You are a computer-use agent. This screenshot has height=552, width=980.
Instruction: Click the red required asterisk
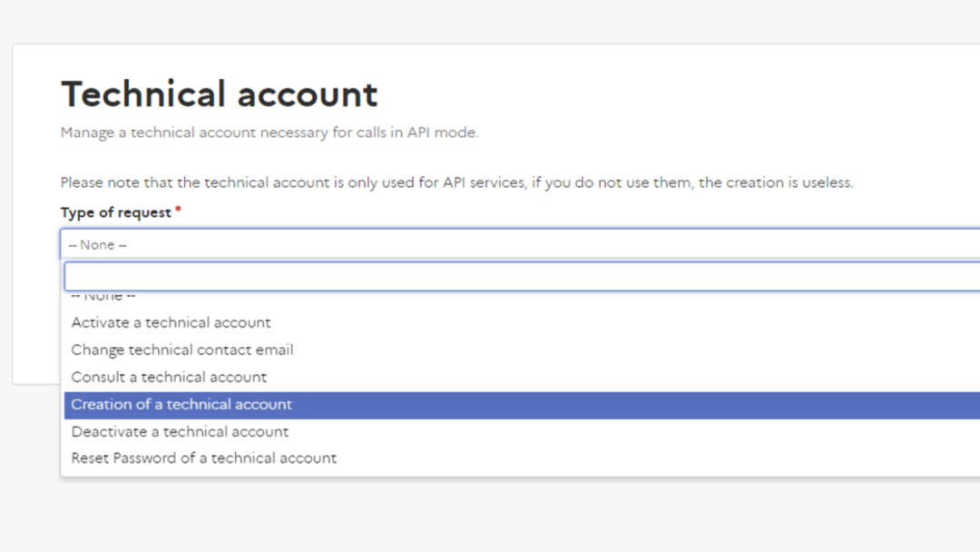178,211
